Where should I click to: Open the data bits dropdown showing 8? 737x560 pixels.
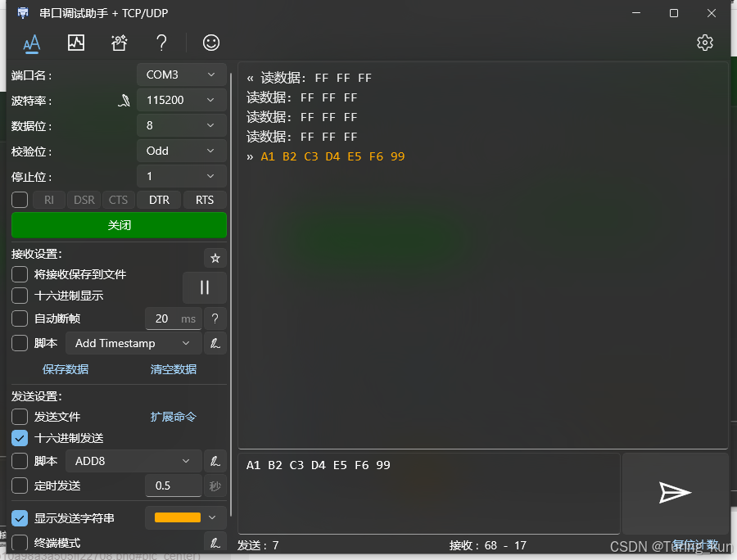[182, 125]
